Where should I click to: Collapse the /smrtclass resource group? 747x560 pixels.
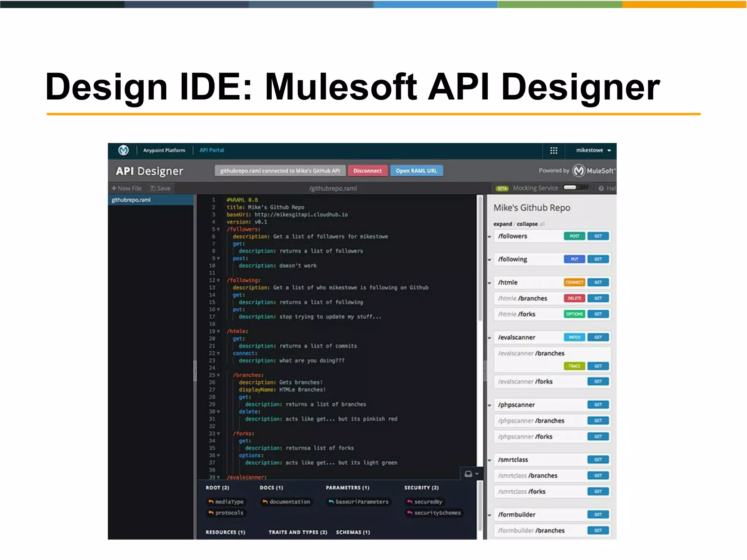[x=489, y=460]
